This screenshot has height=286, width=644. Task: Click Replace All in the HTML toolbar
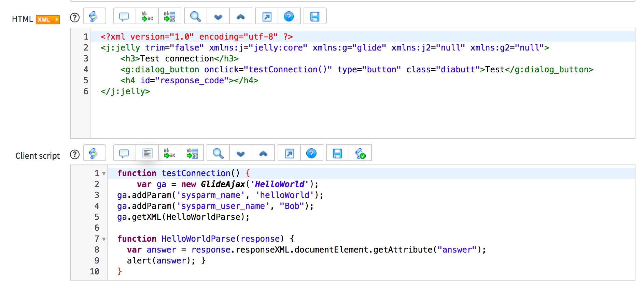170,16
